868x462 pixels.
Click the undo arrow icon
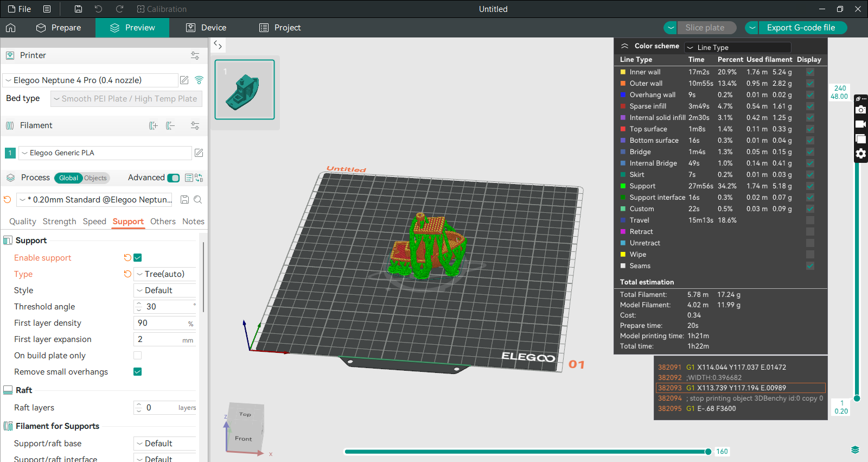point(98,9)
